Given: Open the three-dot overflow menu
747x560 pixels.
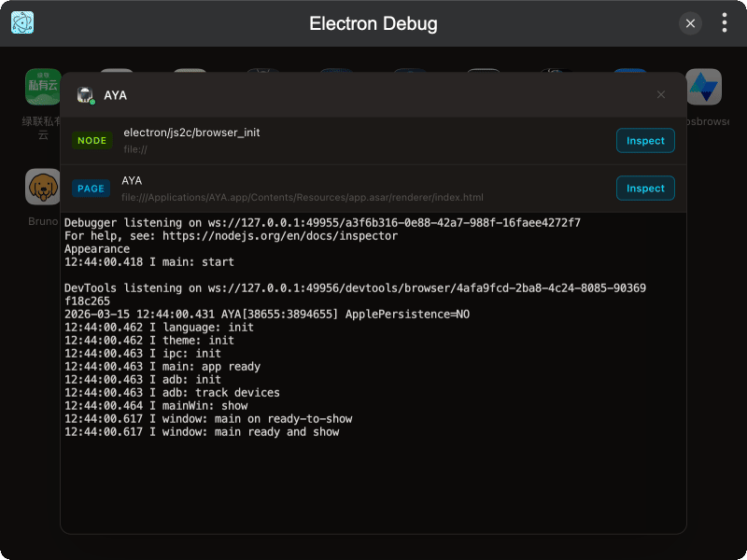Looking at the screenshot, I should pos(724,22).
